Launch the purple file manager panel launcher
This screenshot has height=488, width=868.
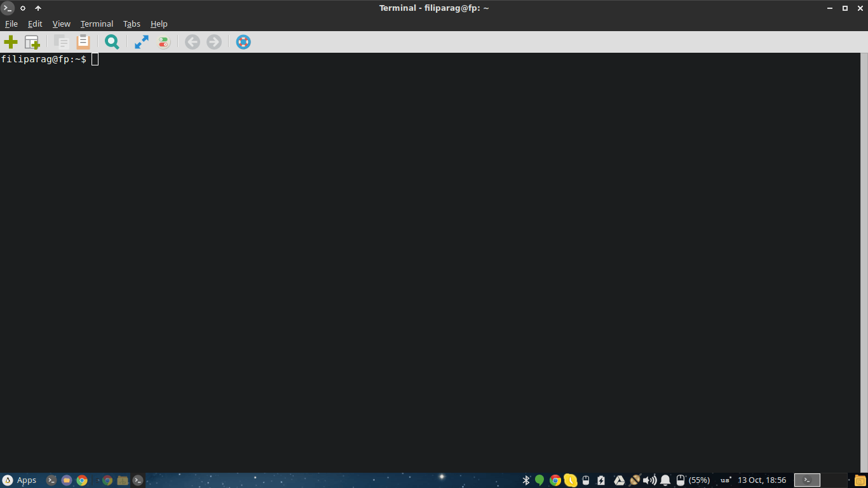(x=67, y=480)
